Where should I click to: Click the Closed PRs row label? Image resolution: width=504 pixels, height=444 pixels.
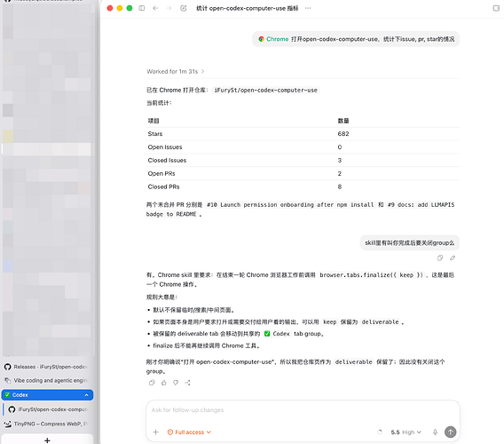click(x=163, y=186)
